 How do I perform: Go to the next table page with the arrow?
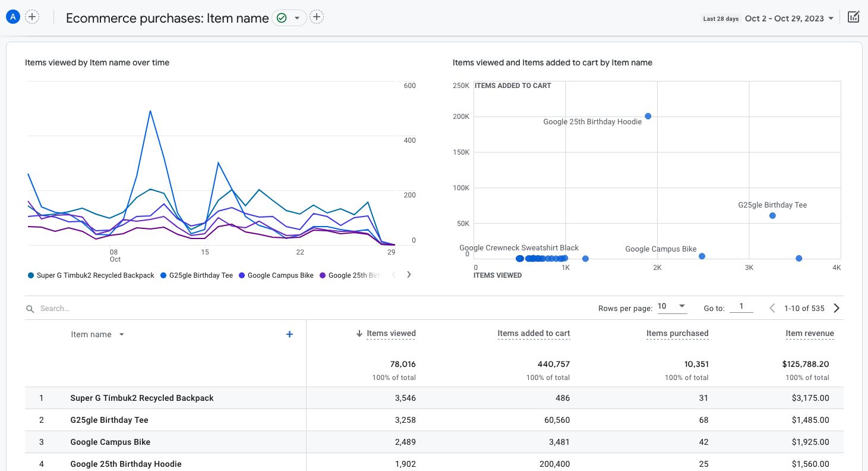click(x=837, y=308)
